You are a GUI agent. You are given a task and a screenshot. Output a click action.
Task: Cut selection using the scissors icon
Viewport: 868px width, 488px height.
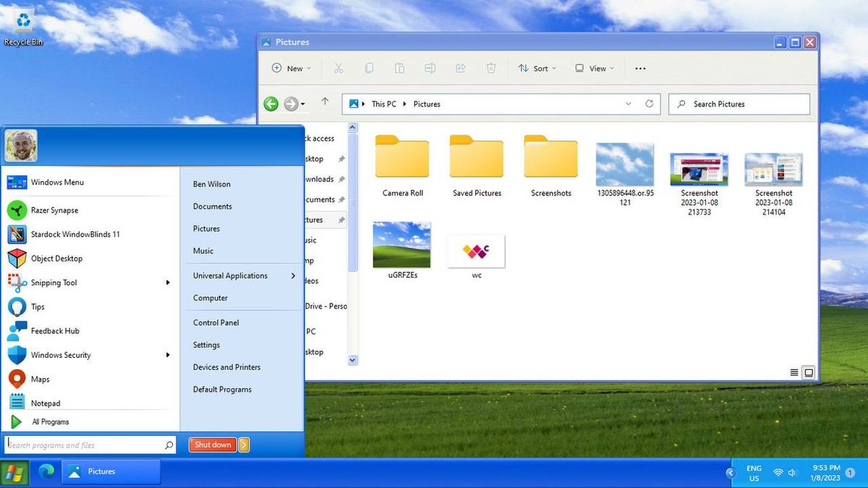pyautogui.click(x=339, y=67)
